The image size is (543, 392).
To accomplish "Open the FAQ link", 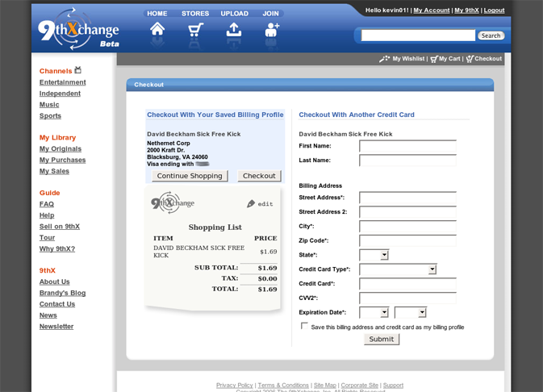I will 47,204.
